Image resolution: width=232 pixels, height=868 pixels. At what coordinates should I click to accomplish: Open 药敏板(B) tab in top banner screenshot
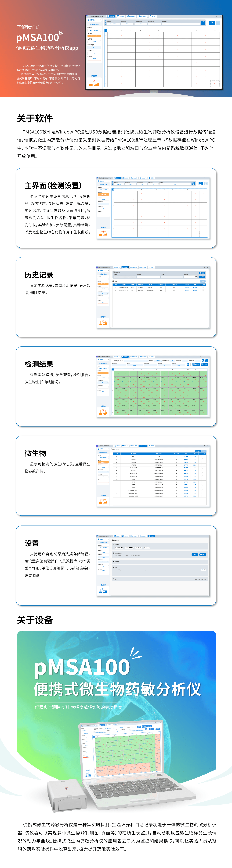click(131, 16)
